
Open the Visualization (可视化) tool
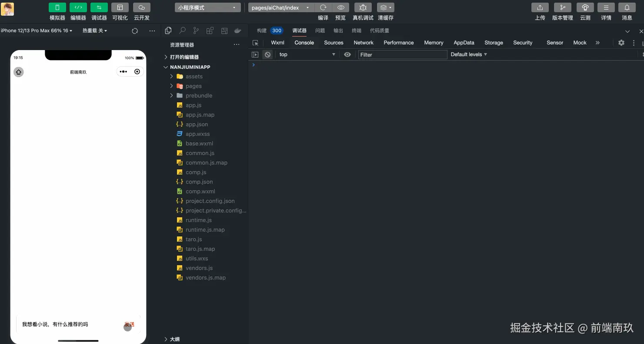coord(120,7)
